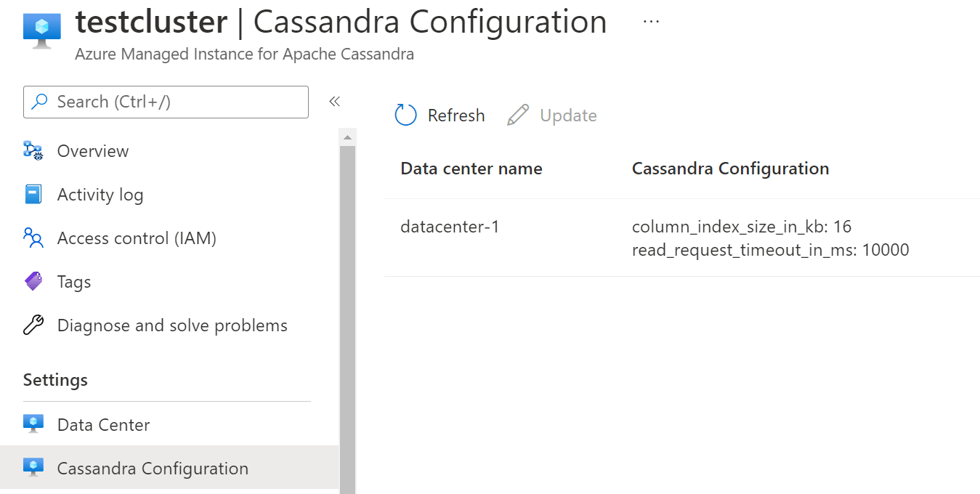Open Activity log from the sidebar icon
Viewport: 980px width, 494px height.
tap(33, 194)
